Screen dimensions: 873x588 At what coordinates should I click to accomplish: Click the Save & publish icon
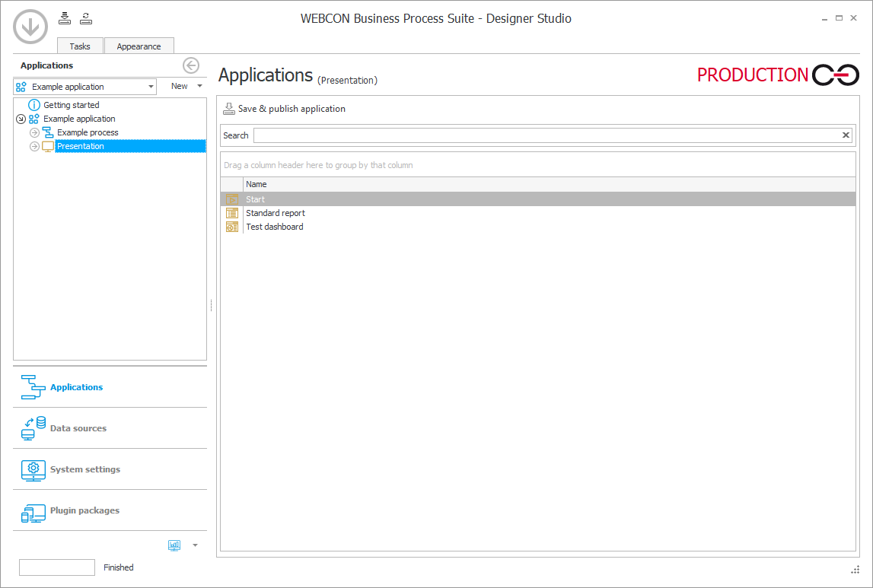(x=229, y=109)
